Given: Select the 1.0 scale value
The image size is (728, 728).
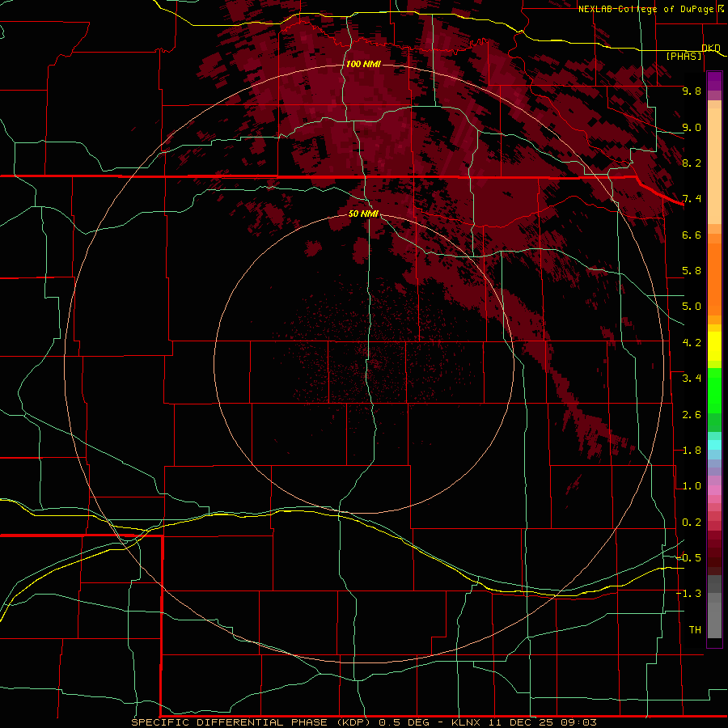Looking at the screenshot, I should 692,486.
